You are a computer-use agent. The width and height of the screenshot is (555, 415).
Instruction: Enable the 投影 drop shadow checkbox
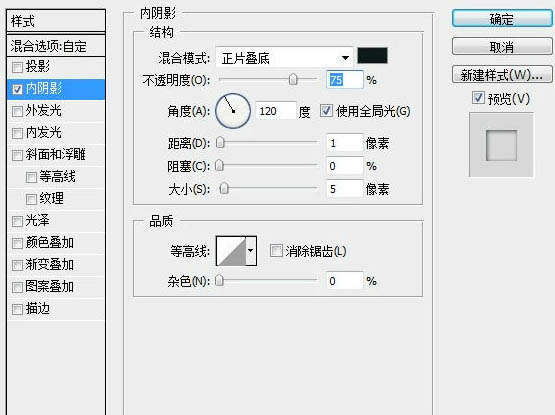point(17,67)
